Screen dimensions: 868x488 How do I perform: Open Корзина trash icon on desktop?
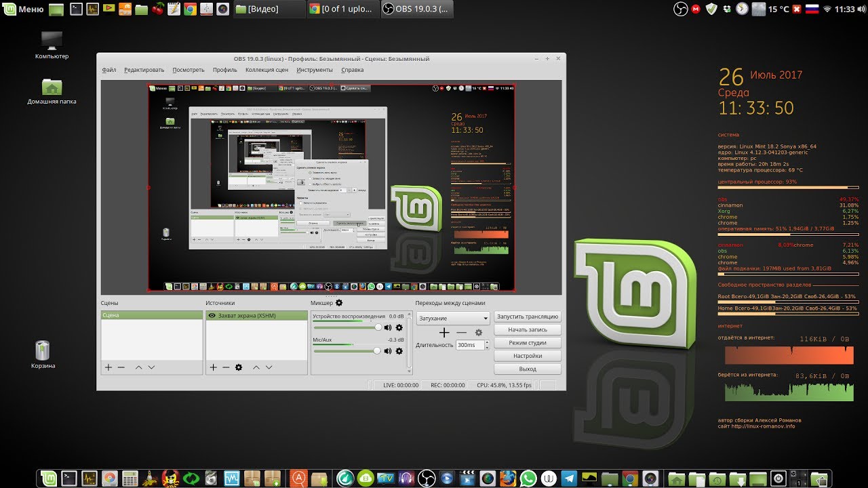point(43,354)
